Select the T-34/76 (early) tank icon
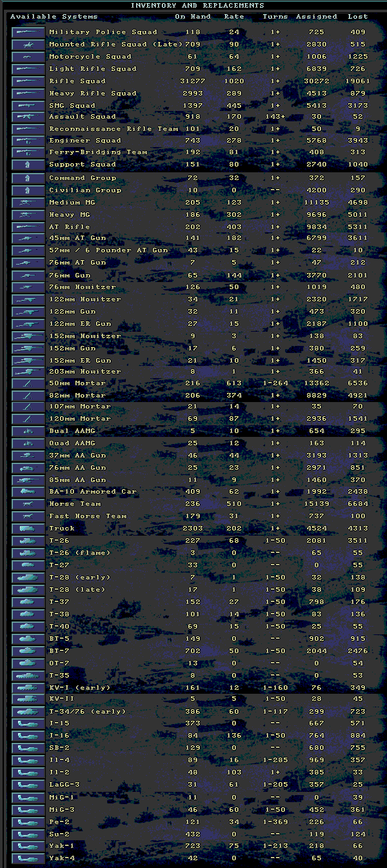The image size is (387, 868). 28,711
